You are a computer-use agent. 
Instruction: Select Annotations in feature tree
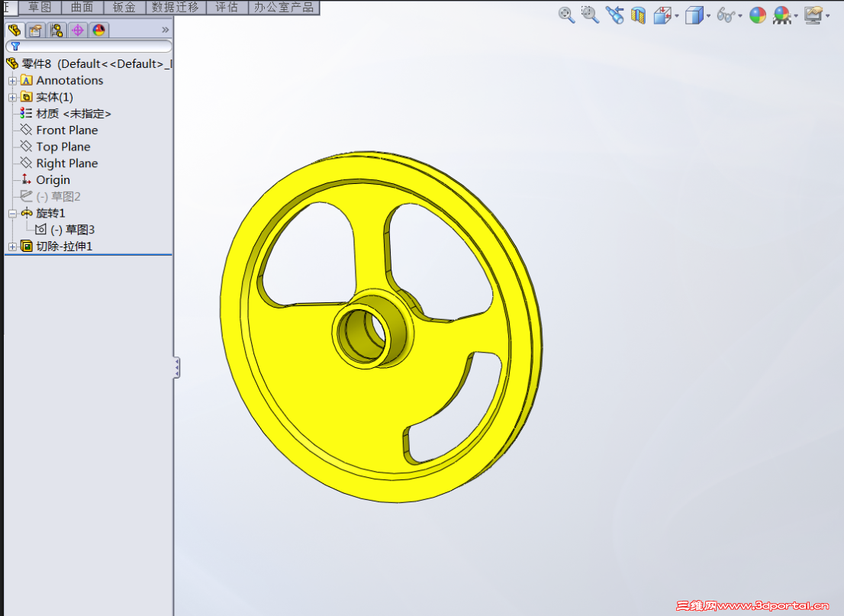(69, 80)
